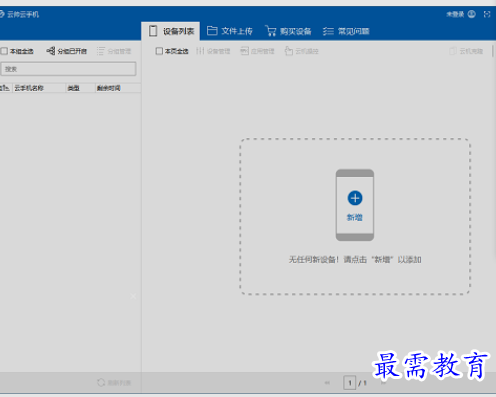Screen dimensions: 496x397
Task: Click the 新增 label in the phone placeholder
Action: click(355, 217)
